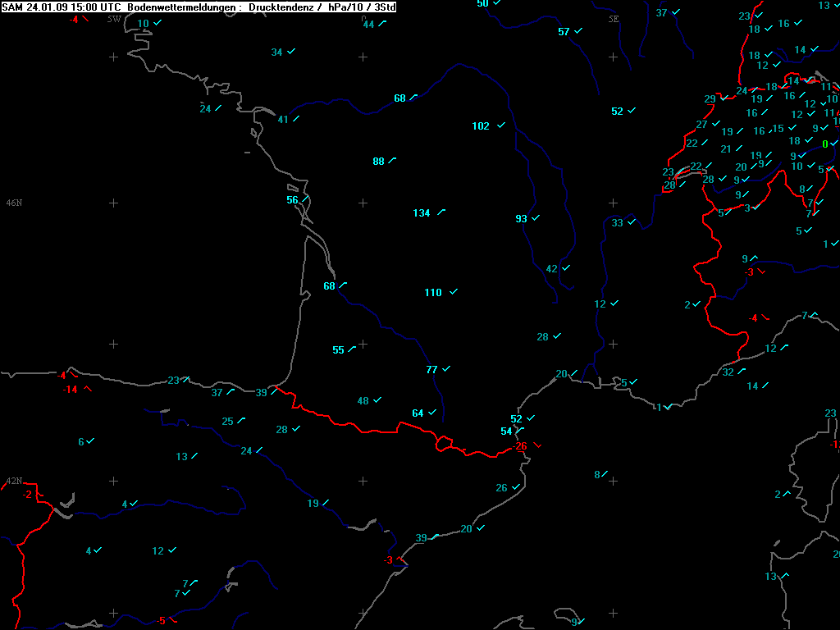
Task: Select the 77 pressure tendency reading
Action: tap(432, 370)
